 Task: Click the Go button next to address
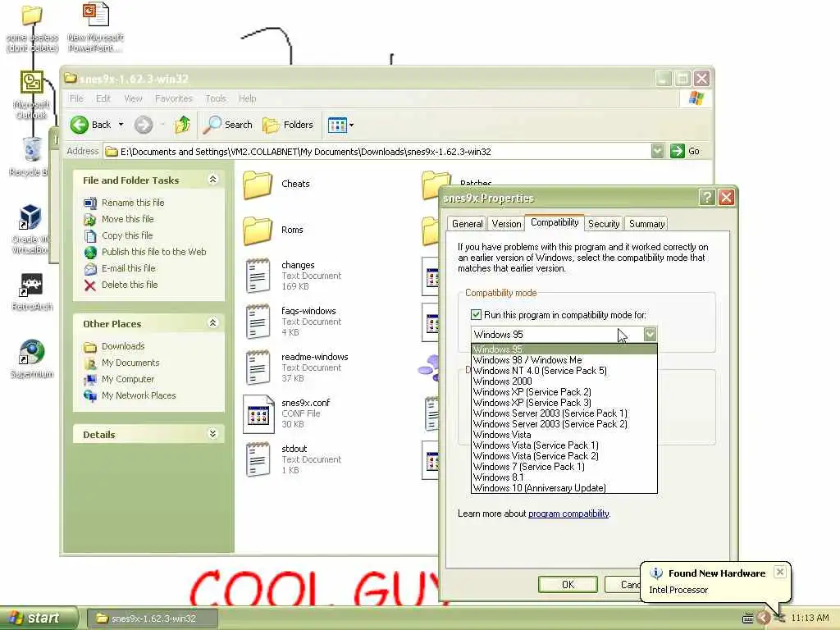coord(685,151)
